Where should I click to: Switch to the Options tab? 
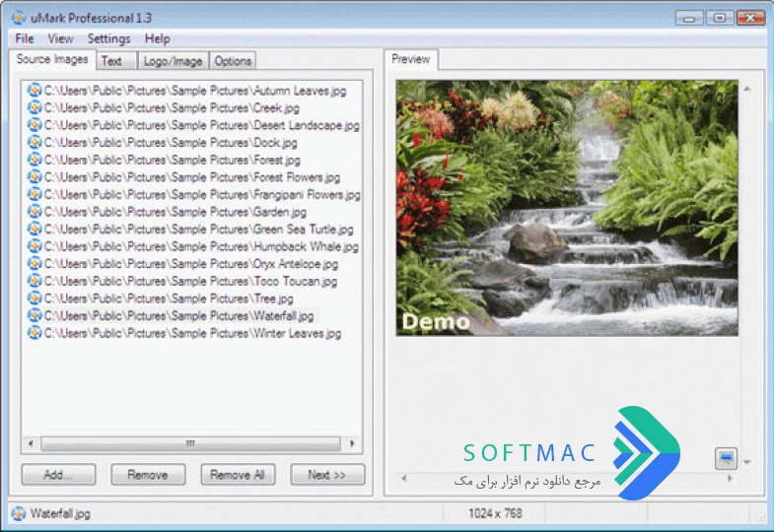(233, 61)
